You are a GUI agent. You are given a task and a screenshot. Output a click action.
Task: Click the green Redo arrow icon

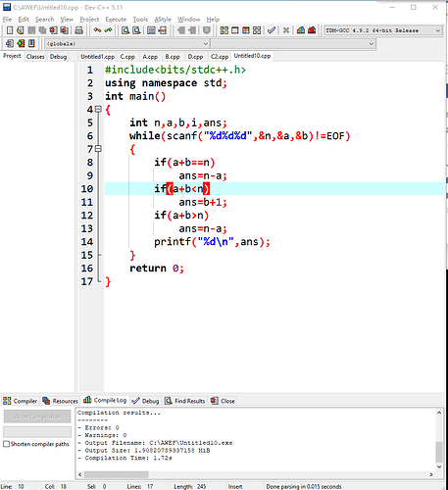[x=108, y=30]
